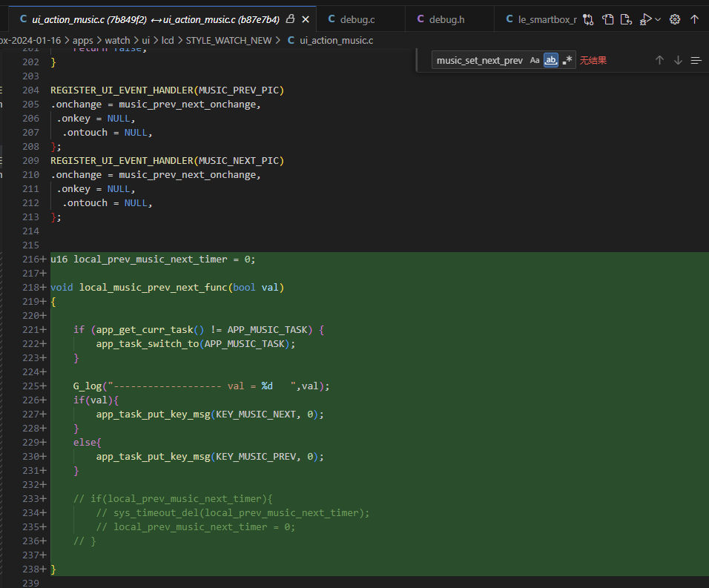
Task: Jump to next match in find widget
Action: [678, 60]
